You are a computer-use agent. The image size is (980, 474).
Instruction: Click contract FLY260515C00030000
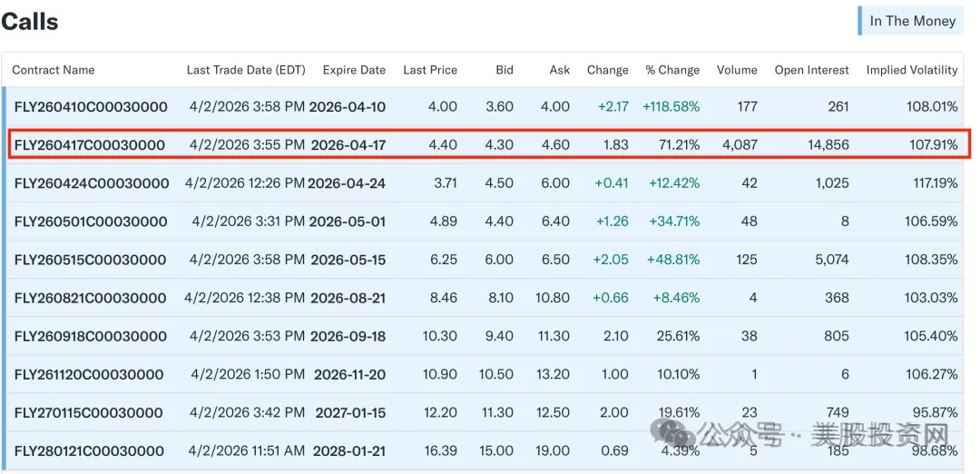90,260
